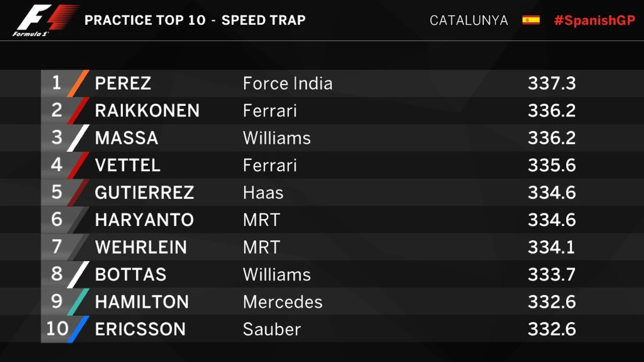The width and height of the screenshot is (644, 362).
Task: Click the Force India team name
Action: [x=288, y=83]
